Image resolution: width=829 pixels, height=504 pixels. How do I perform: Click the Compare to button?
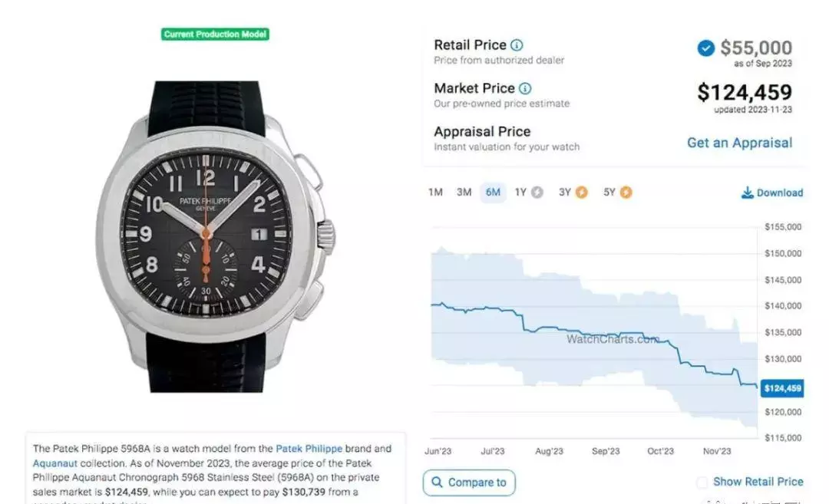[469, 483]
